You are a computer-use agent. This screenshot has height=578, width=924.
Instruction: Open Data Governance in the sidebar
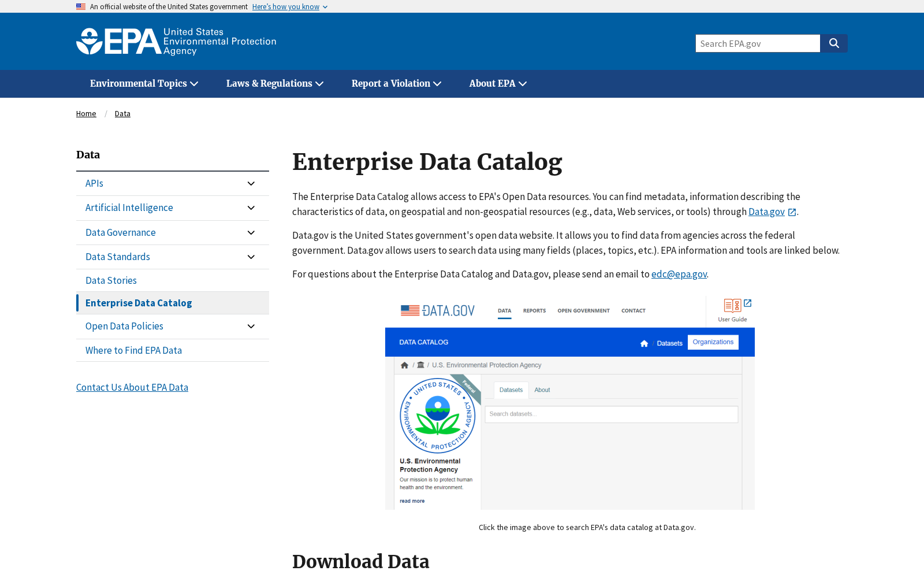tap(121, 233)
